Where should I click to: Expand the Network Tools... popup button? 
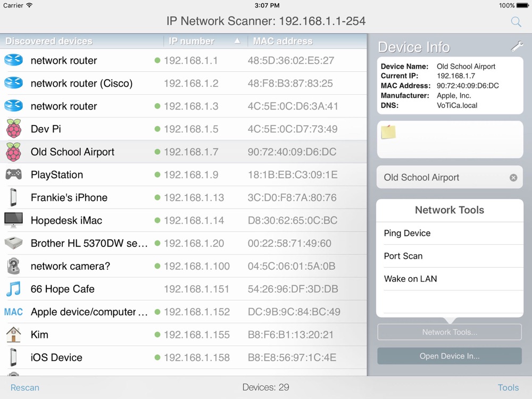coord(450,332)
